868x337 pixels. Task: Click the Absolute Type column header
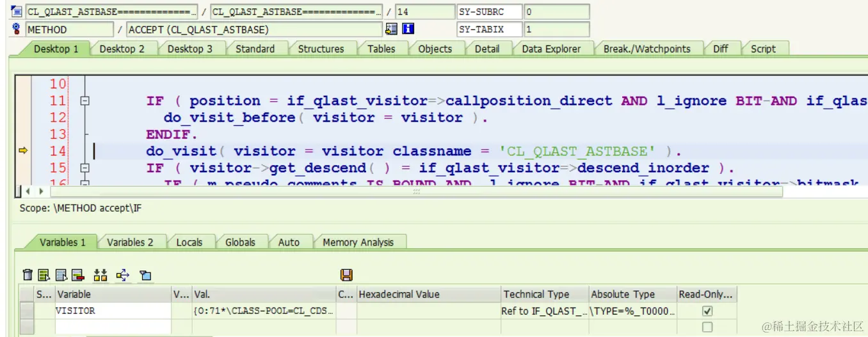(632, 294)
